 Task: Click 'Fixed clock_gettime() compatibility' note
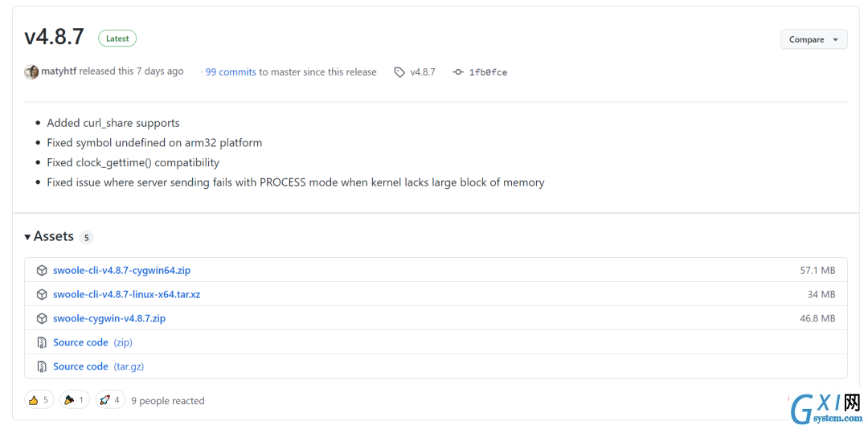click(x=133, y=163)
